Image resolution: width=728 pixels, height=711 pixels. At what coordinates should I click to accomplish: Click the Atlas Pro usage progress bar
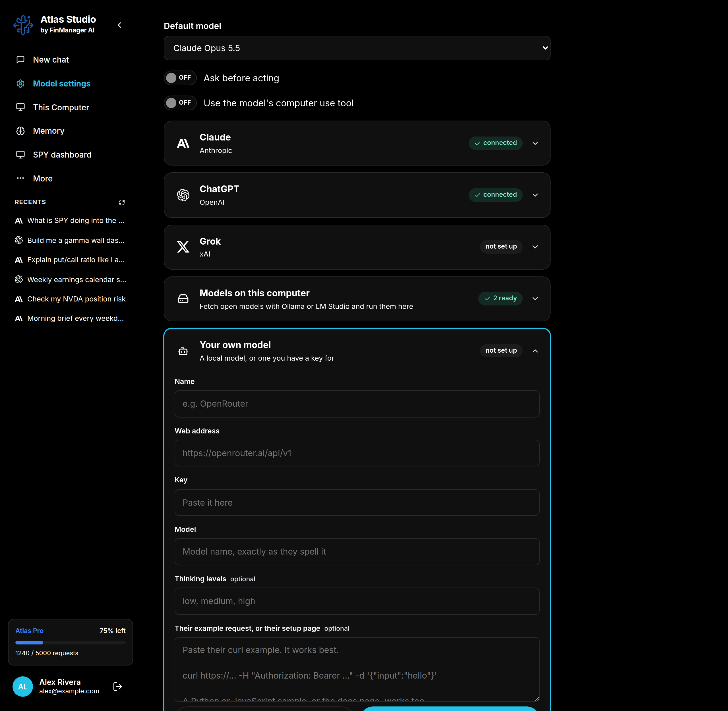70,643
